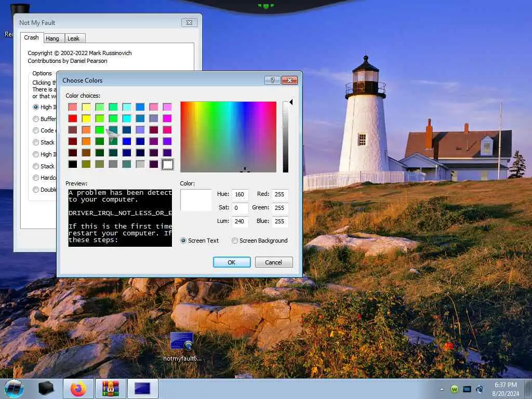
Task: Open the Windows Start menu
Action: click(14, 389)
